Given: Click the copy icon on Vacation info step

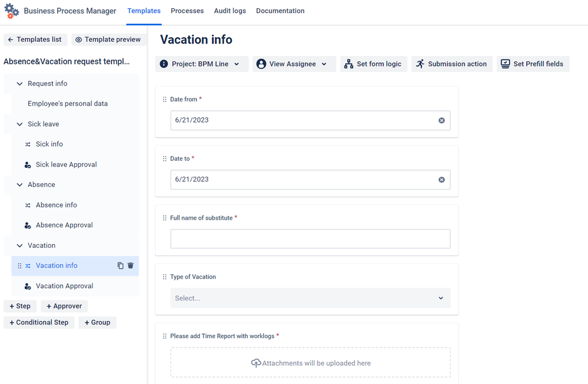Looking at the screenshot, I should tap(121, 266).
